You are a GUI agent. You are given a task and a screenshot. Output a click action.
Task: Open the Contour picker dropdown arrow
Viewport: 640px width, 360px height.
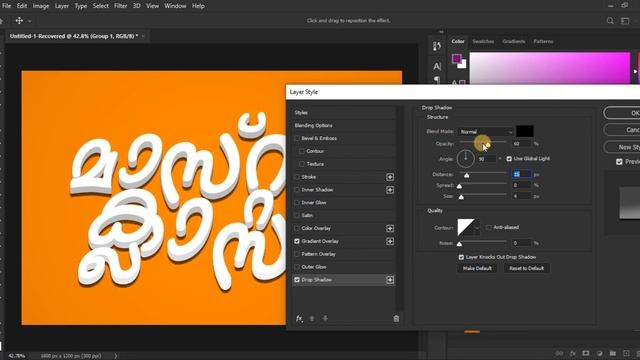click(x=477, y=228)
